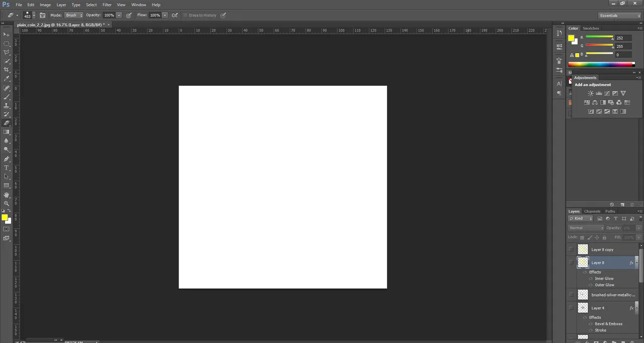
Task: Open the Normal blend mode dropdown
Action: click(x=586, y=228)
